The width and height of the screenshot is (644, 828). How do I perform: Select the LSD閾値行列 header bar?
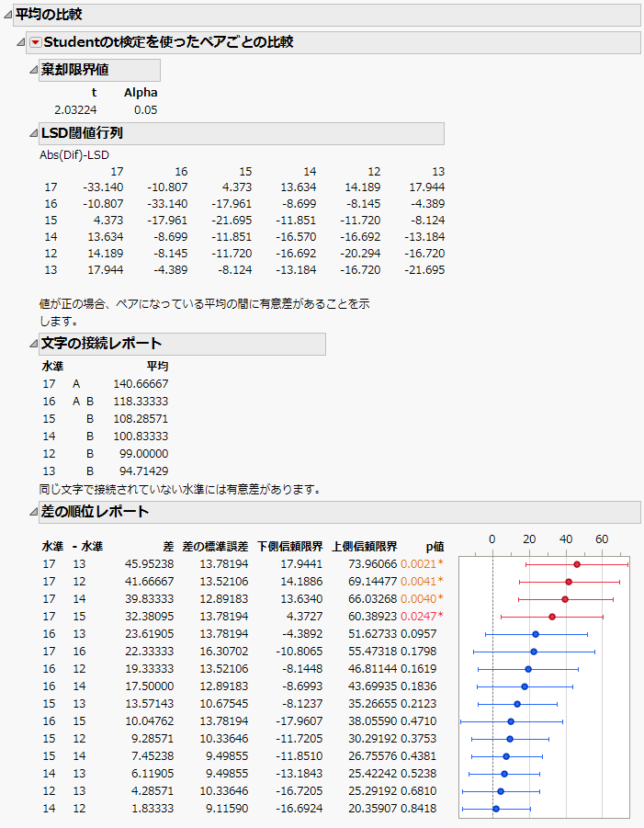coord(242,133)
